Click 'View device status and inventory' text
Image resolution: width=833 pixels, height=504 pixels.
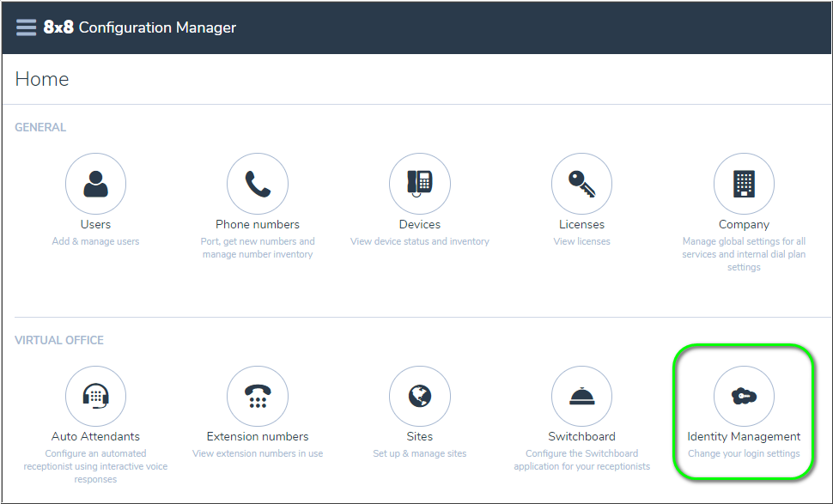[x=419, y=241]
